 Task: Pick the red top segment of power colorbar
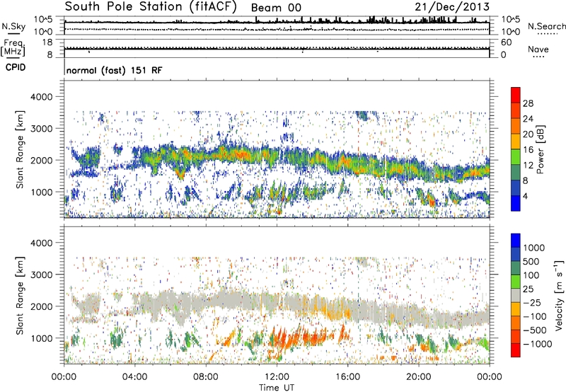[516, 95]
